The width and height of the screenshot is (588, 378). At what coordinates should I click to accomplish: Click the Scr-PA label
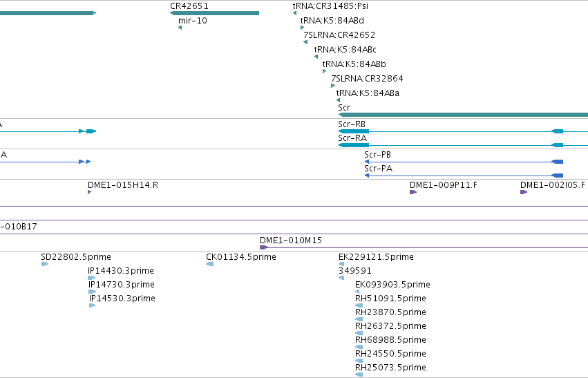[379, 169]
